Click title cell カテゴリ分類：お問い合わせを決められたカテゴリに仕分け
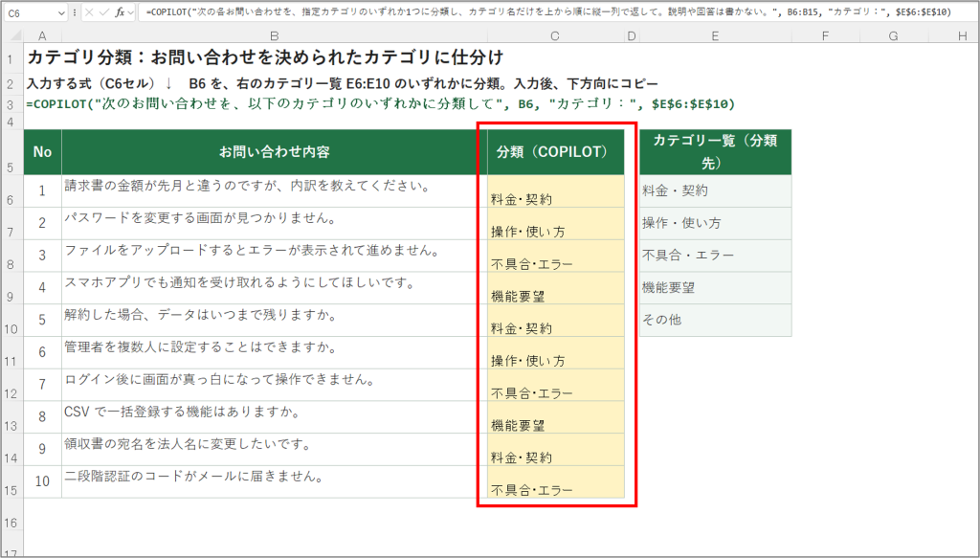This screenshot has height=558, width=980. (x=265, y=57)
